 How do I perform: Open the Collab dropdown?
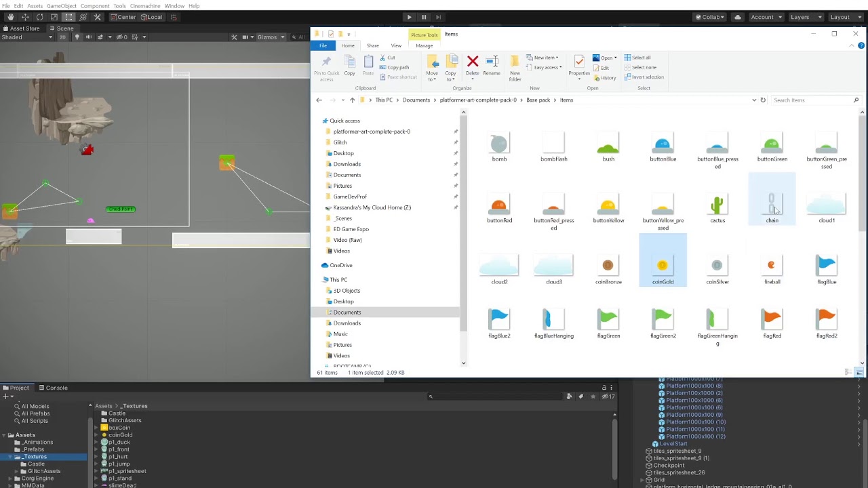(711, 17)
